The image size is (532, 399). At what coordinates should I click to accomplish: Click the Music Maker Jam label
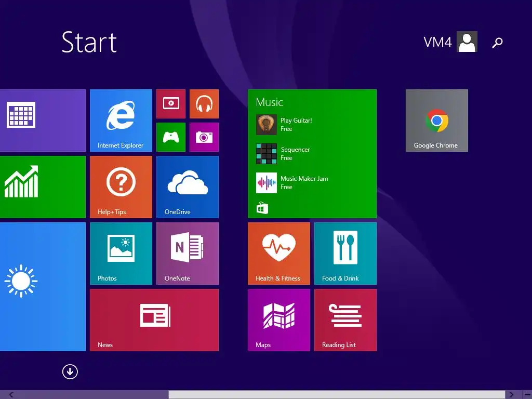click(304, 179)
